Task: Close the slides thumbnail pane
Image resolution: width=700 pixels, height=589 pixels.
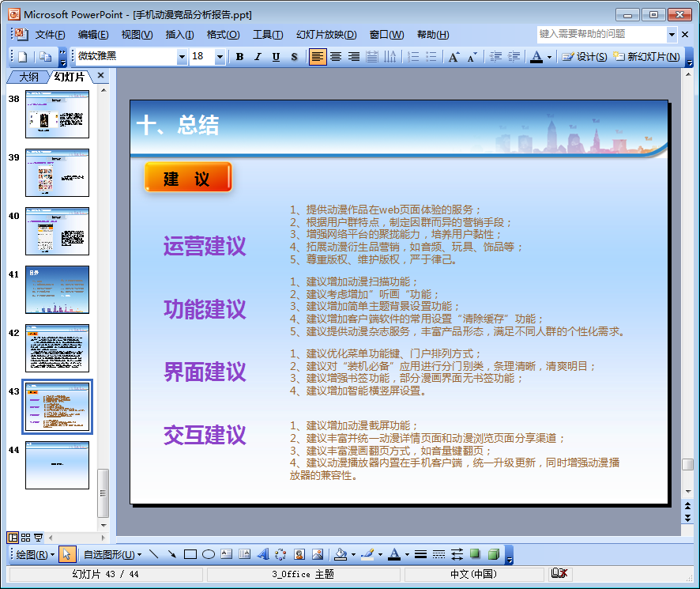Action: point(101,76)
